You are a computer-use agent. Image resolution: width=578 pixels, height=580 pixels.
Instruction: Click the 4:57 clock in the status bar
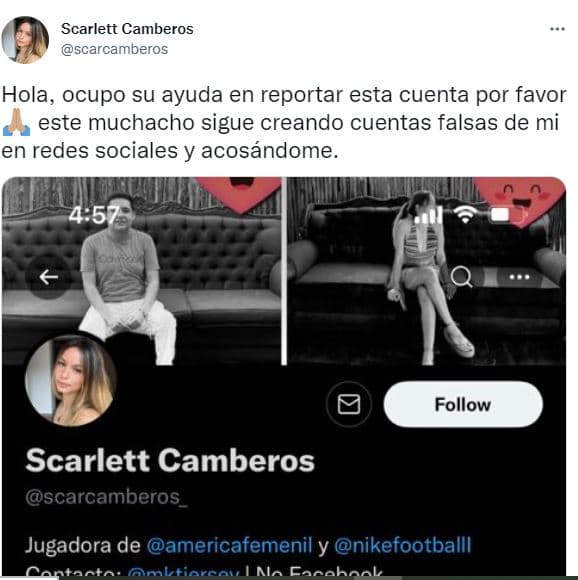tap(94, 215)
